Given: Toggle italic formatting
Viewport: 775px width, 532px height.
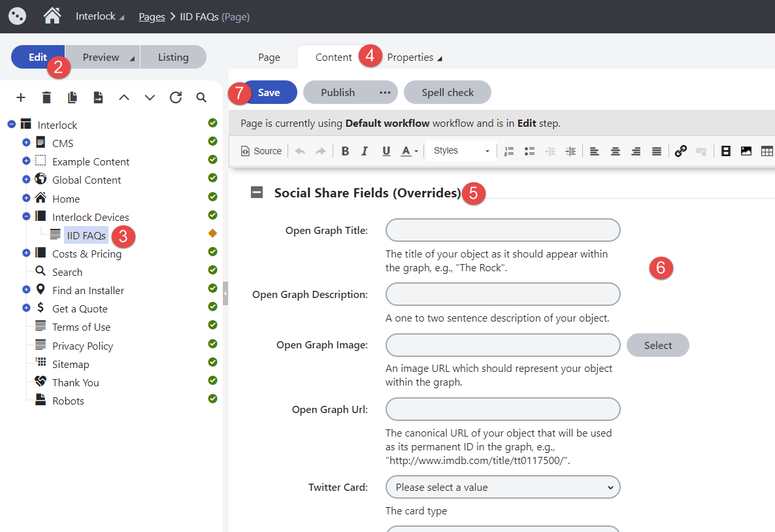Looking at the screenshot, I should pos(365,151).
